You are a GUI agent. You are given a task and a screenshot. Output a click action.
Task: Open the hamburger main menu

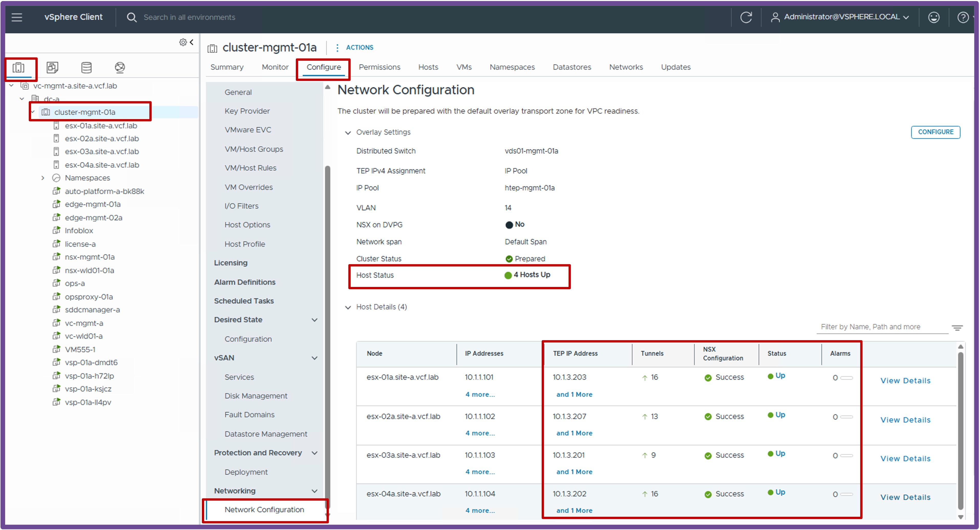click(17, 17)
